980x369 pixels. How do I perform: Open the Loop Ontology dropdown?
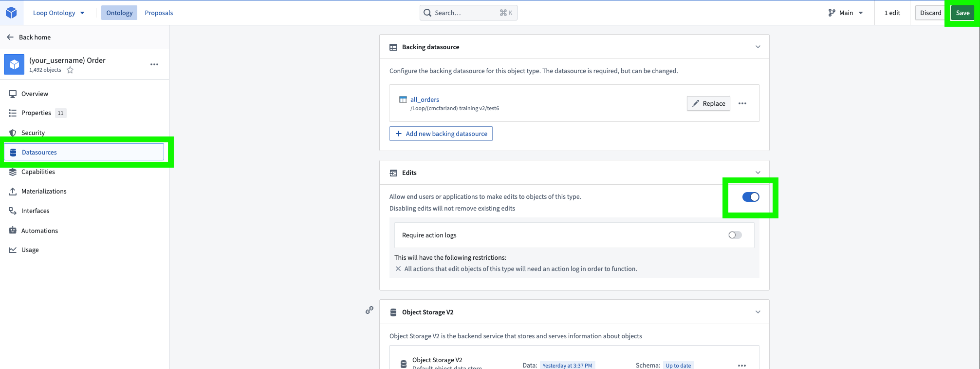pos(58,13)
